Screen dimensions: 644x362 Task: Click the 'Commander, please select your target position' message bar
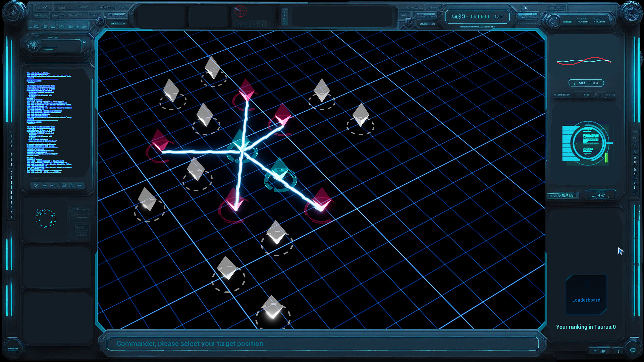pos(322,344)
